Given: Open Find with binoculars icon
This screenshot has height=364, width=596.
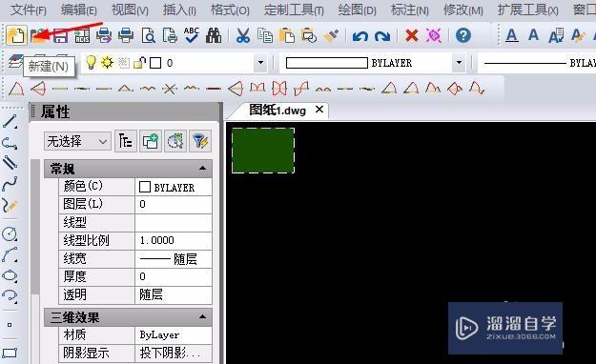Looking at the screenshot, I should pyautogui.click(x=214, y=35).
